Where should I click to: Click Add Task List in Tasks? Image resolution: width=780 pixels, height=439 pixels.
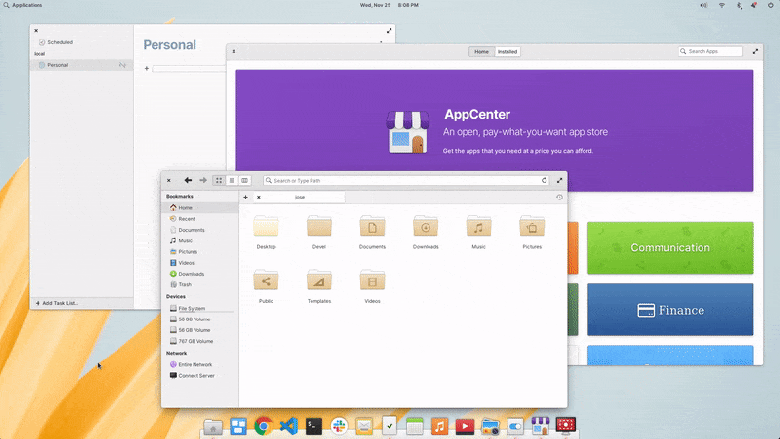coord(57,303)
